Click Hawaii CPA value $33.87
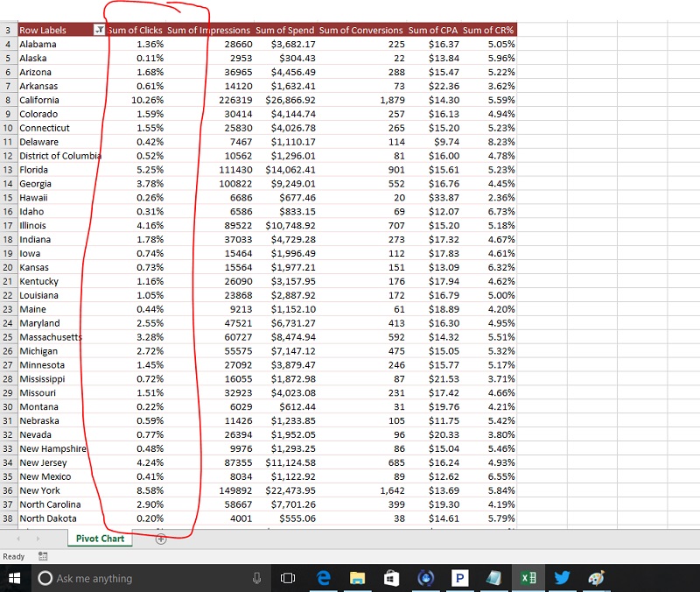The image size is (700, 592). click(x=444, y=198)
